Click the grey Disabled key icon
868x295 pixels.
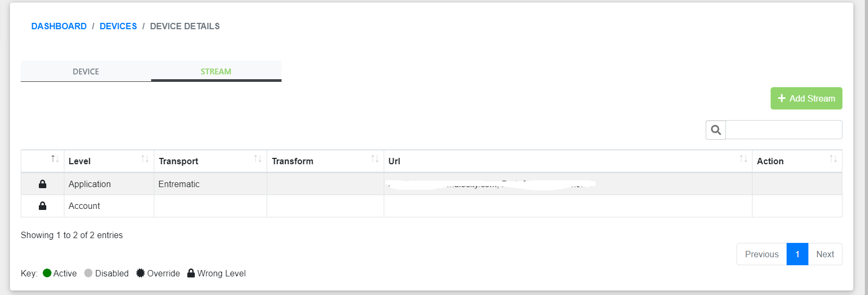pyautogui.click(x=88, y=273)
